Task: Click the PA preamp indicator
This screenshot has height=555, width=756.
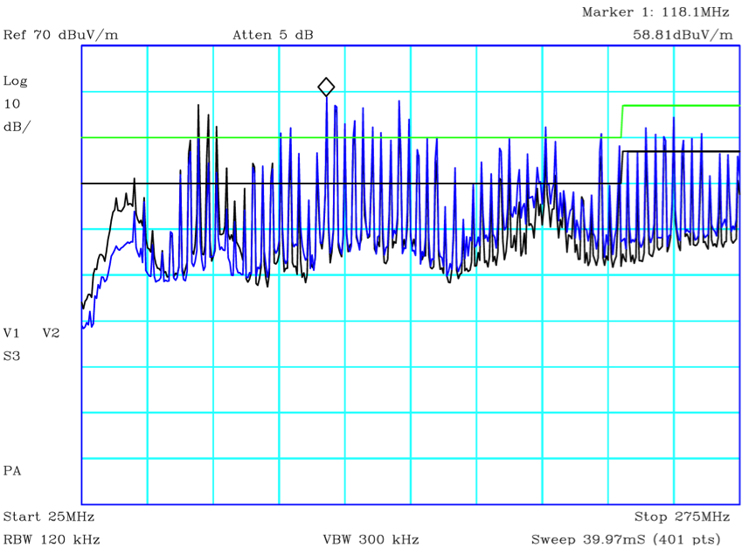Action: click(x=11, y=470)
